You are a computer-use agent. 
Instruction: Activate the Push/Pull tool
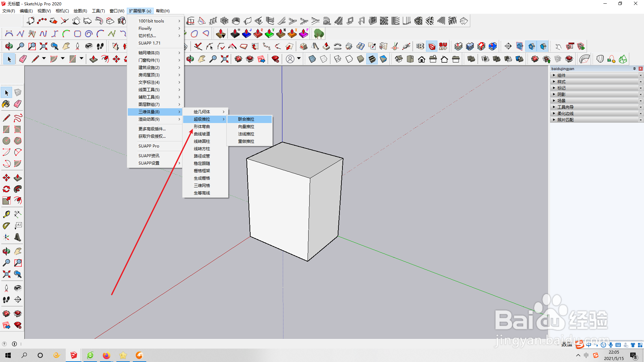pos(18,178)
